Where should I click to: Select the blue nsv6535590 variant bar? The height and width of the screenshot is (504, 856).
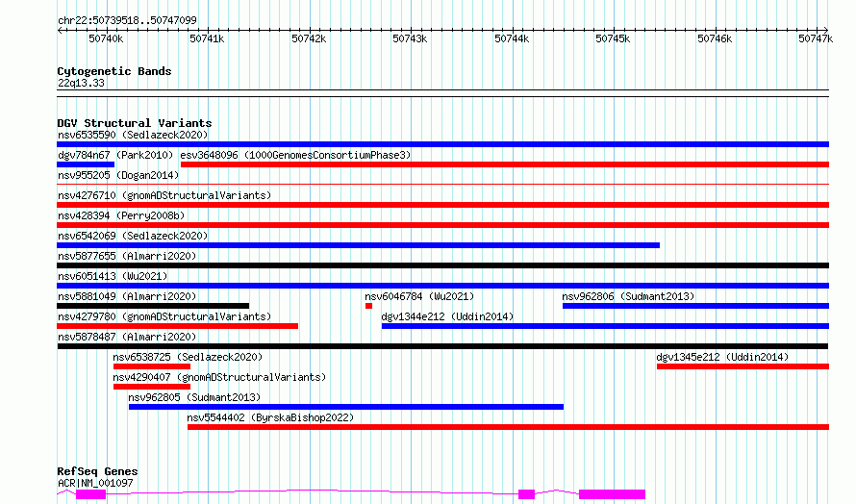(442, 144)
